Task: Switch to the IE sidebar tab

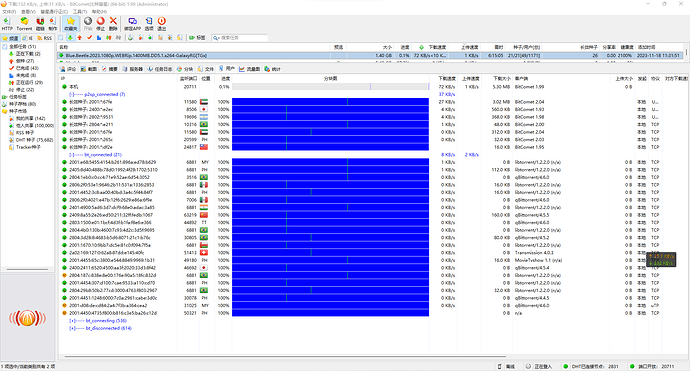Action: [28, 38]
